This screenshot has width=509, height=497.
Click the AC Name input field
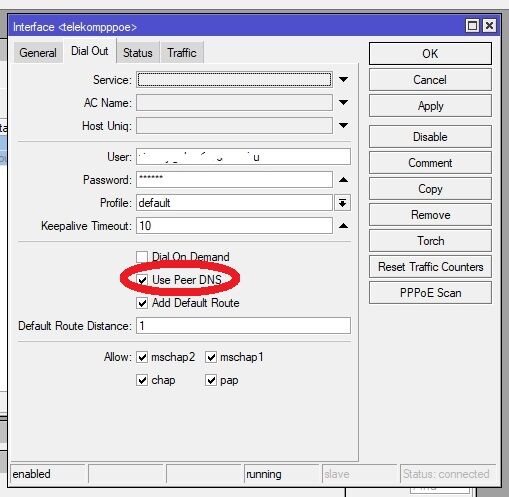tap(234, 102)
